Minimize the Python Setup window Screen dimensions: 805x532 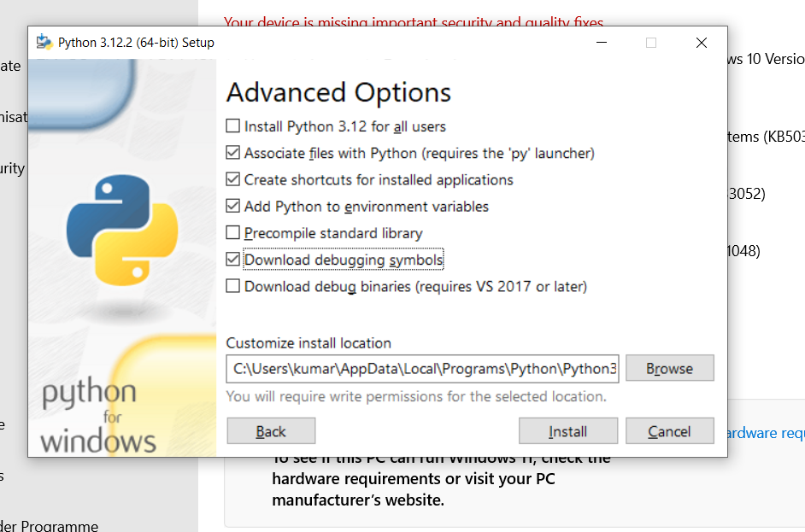(601, 42)
